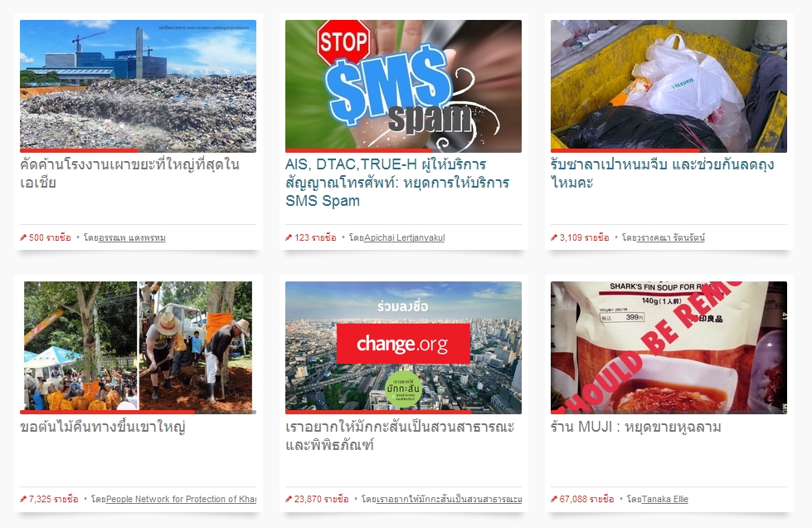The image size is (812, 528).
Task: Open the AIS, DTAC, TRUE-H SMS Spam petition title
Action: pyautogui.click(x=397, y=183)
